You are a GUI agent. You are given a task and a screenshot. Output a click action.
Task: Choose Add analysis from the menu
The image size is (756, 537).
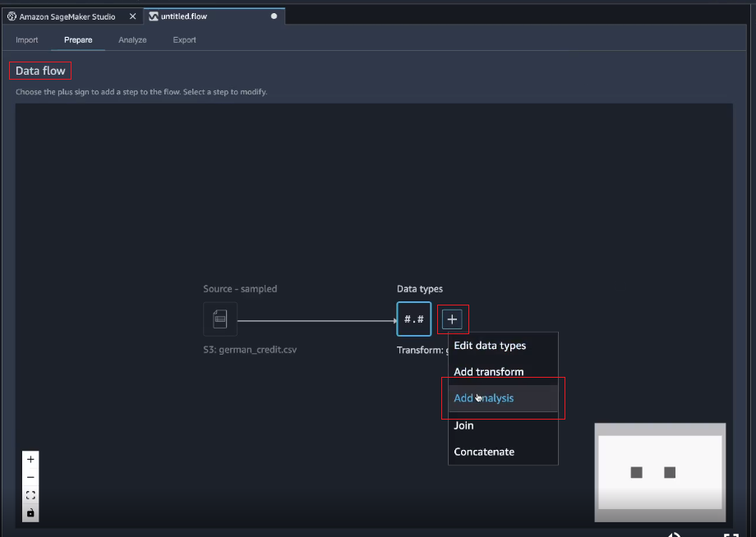pos(484,398)
